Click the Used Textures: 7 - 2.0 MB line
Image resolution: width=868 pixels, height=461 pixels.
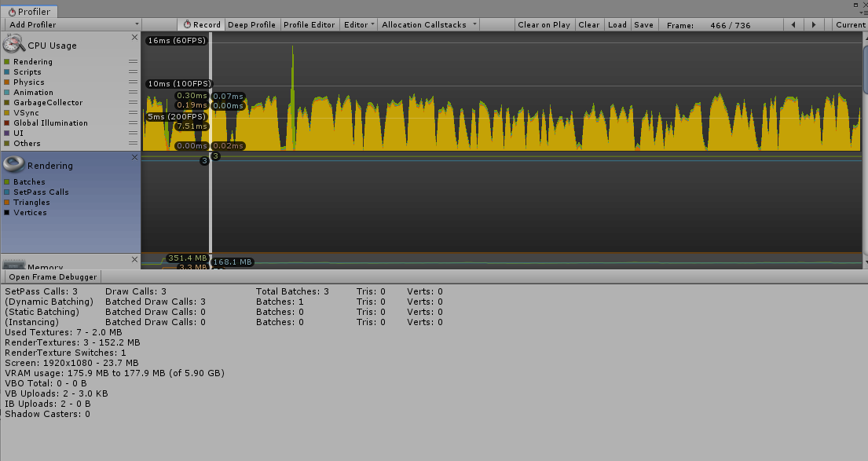(x=63, y=333)
